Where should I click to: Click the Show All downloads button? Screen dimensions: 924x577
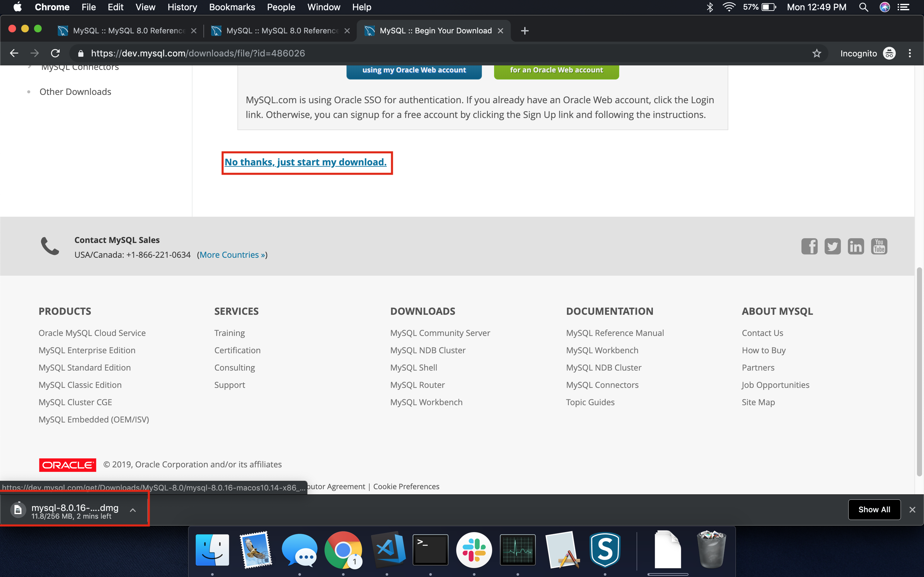[x=874, y=509]
